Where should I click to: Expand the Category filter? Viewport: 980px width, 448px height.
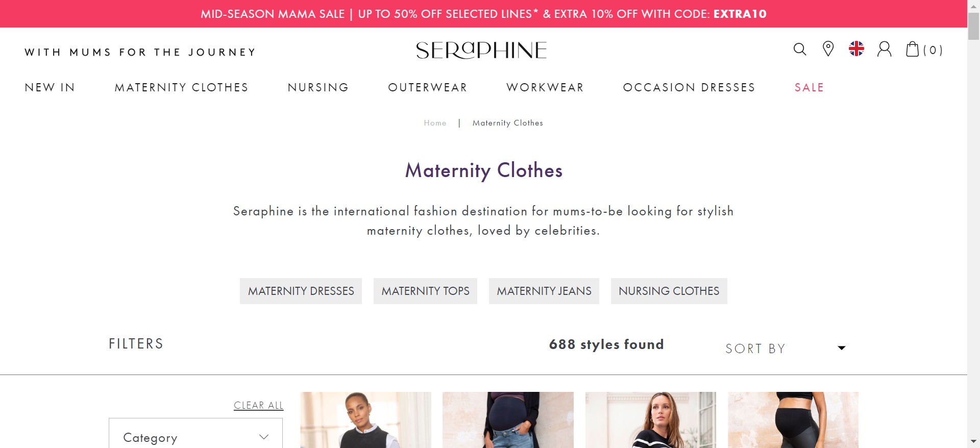click(195, 437)
